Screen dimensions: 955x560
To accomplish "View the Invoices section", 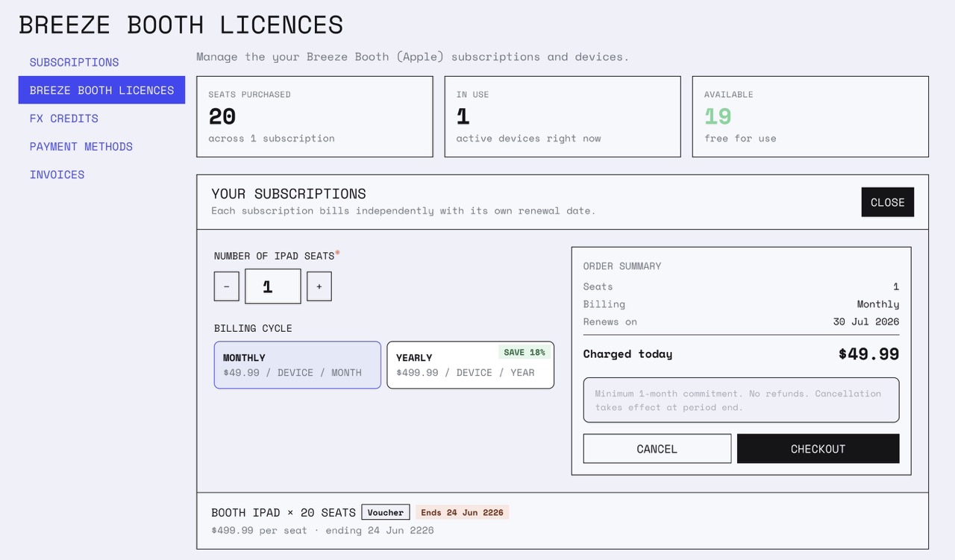I will tap(57, 174).
